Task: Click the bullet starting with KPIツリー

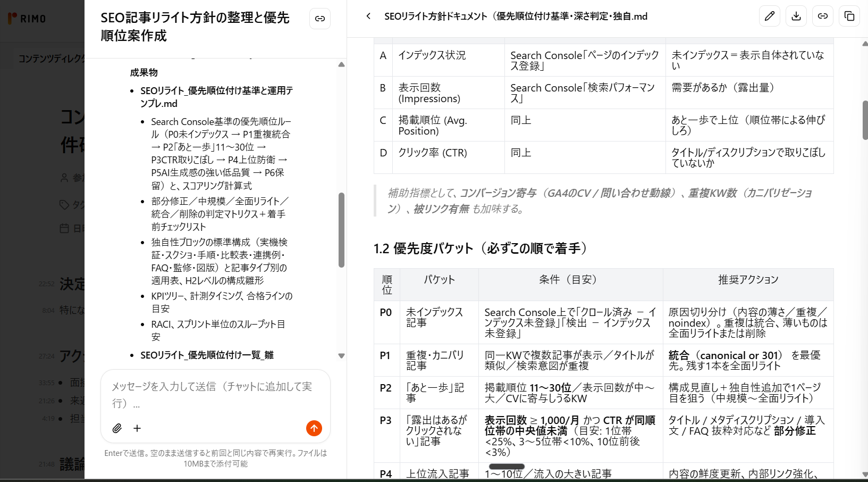Action: point(222,302)
